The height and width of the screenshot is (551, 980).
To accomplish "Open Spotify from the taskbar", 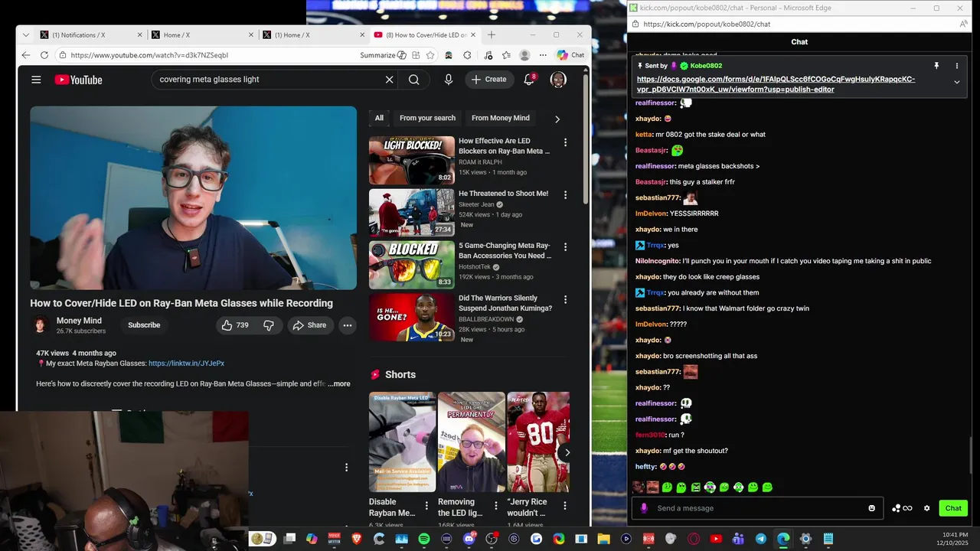I will (x=424, y=539).
